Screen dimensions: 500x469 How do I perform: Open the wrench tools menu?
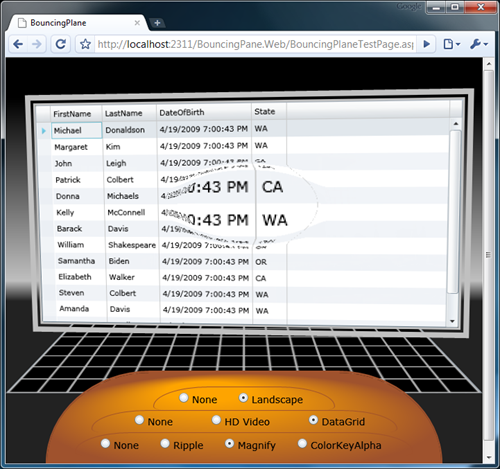coord(479,44)
